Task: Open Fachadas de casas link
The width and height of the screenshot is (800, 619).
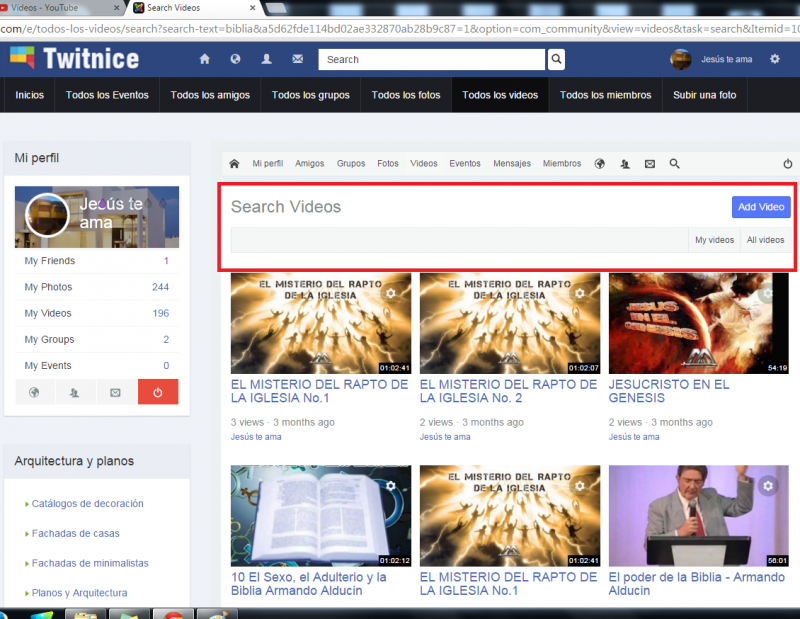Action: 76,533
